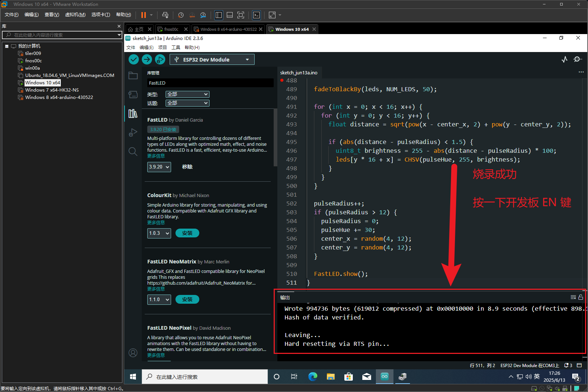Open FastLED version 3.9.20 dropdown
This screenshot has height=392, width=588.
pos(159,167)
